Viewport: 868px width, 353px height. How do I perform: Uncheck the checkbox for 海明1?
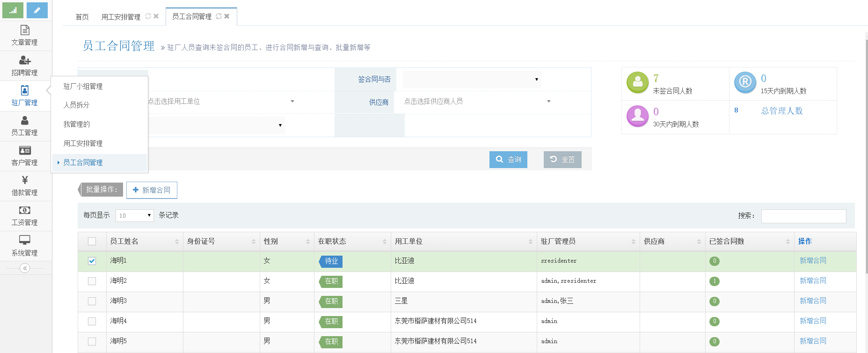[92, 261]
